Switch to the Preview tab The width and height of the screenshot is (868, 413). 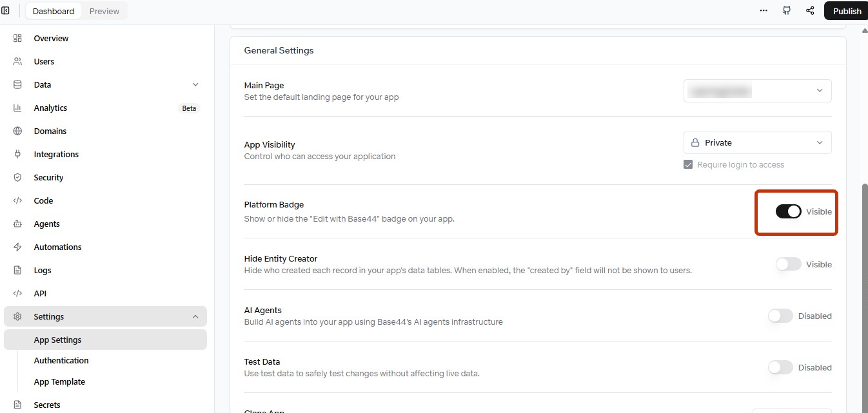coord(104,11)
